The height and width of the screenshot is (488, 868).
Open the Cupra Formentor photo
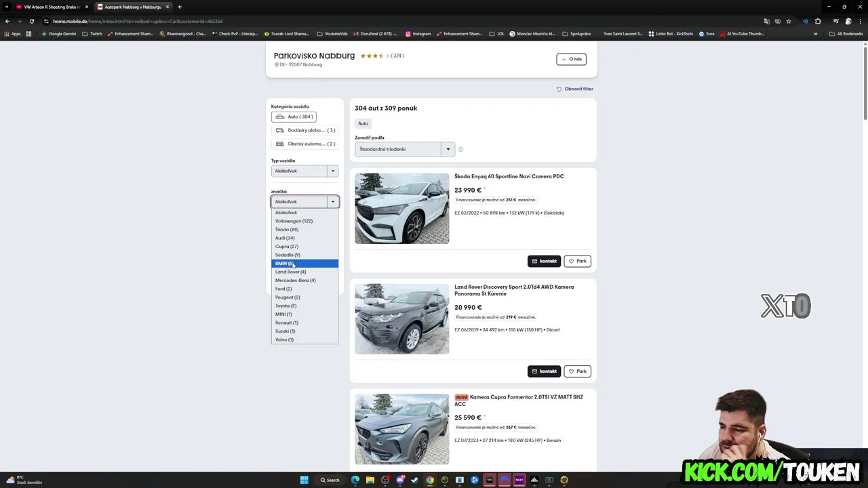[x=401, y=429]
